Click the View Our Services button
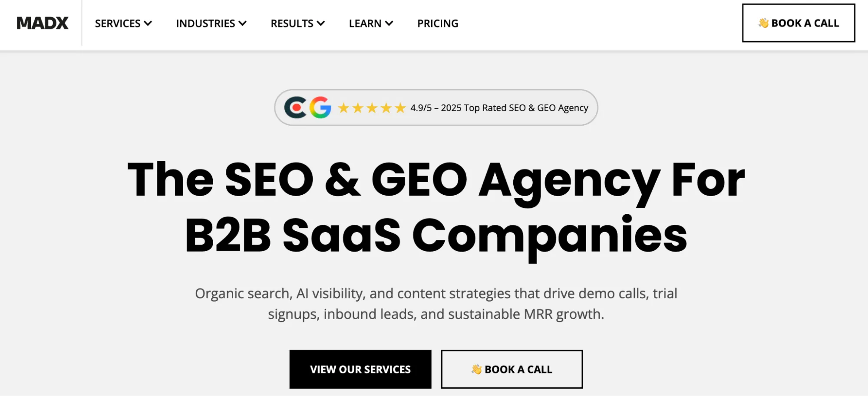Viewport: 868px width, 396px height. coord(360,369)
